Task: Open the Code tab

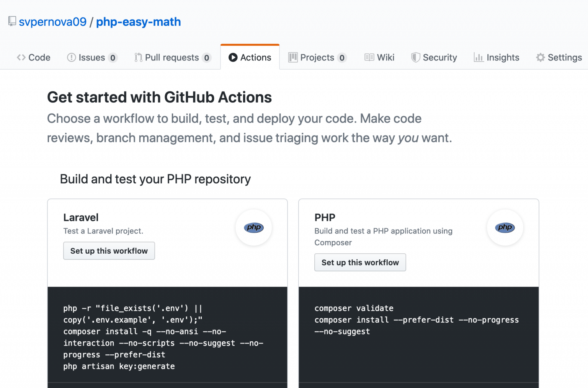Action: point(39,57)
